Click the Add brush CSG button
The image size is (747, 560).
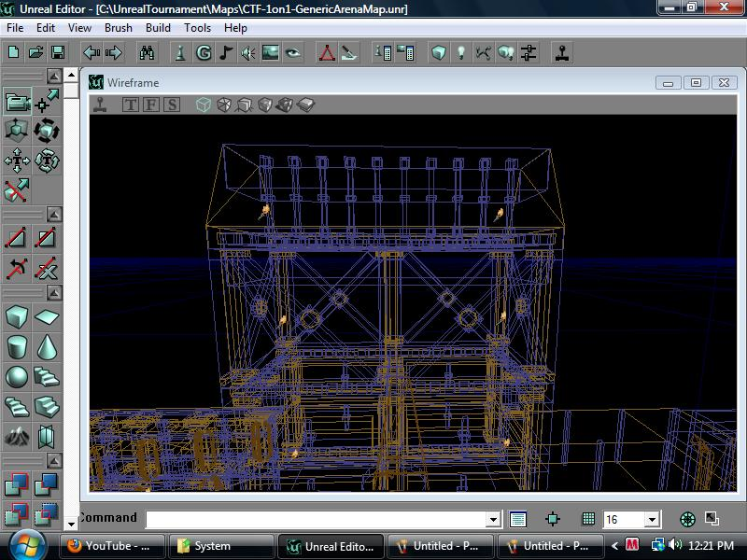click(x=16, y=483)
